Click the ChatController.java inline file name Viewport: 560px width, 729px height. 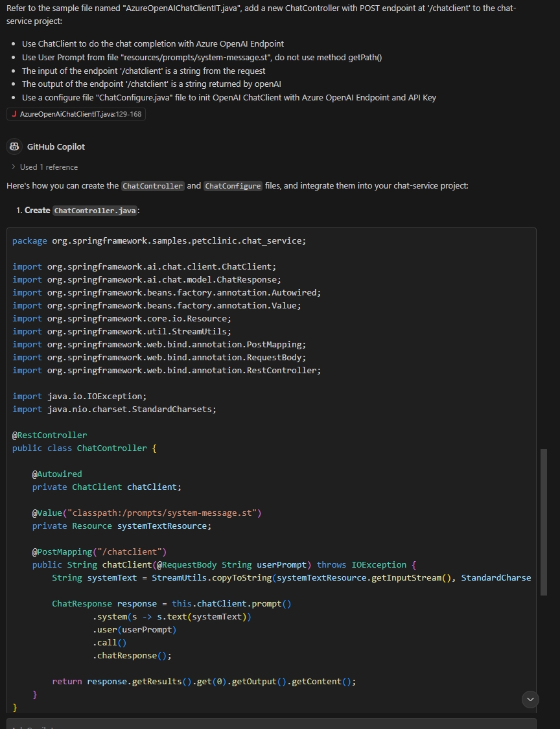click(x=95, y=211)
